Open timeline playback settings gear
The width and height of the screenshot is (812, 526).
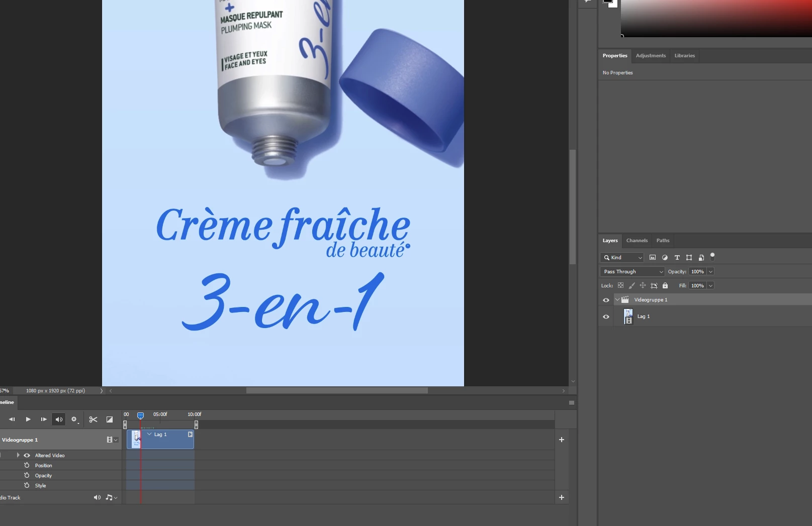pos(74,419)
